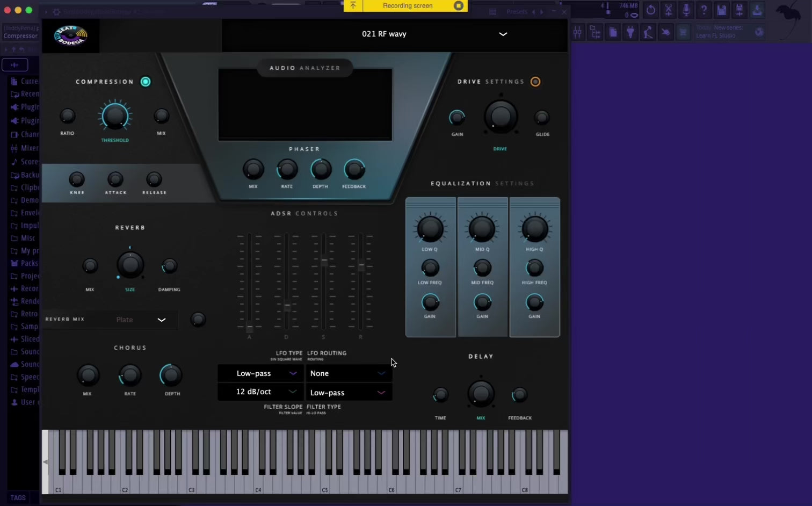Screen dimensions: 812x506
Task: Click the tempo tapper figure icon
Action: coord(648,32)
